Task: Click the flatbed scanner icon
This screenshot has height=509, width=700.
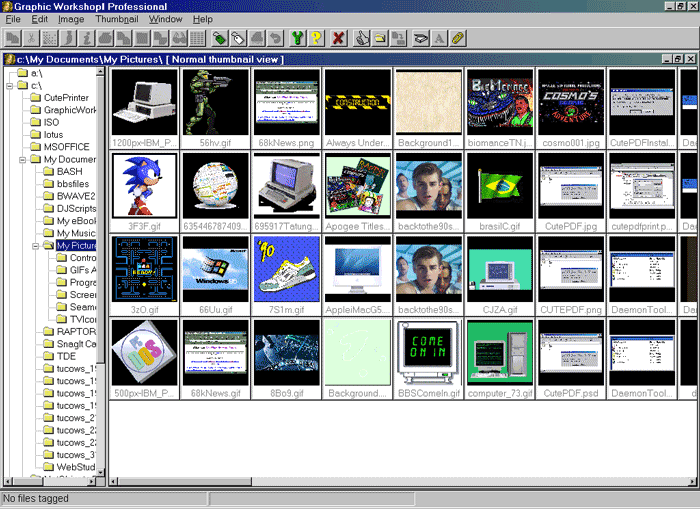Action: pyautogui.click(x=421, y=38)
